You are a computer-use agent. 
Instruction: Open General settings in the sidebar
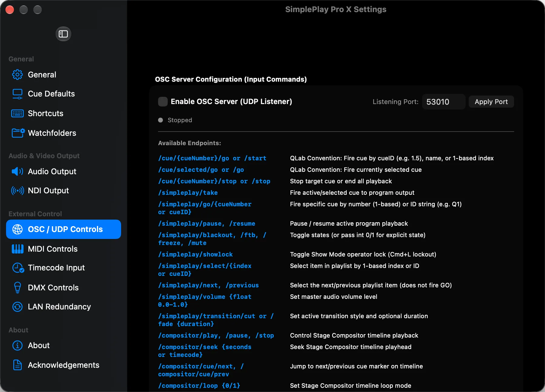[64, 75]
